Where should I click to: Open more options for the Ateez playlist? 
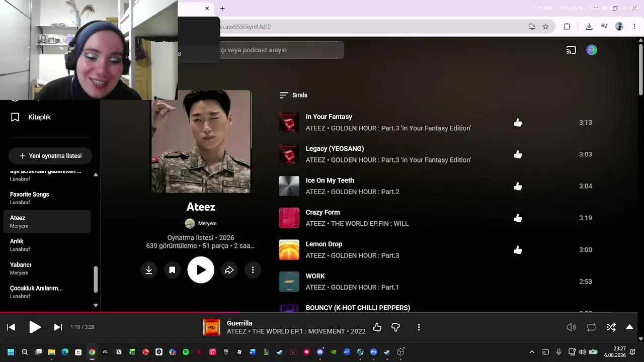pos(253,270)
